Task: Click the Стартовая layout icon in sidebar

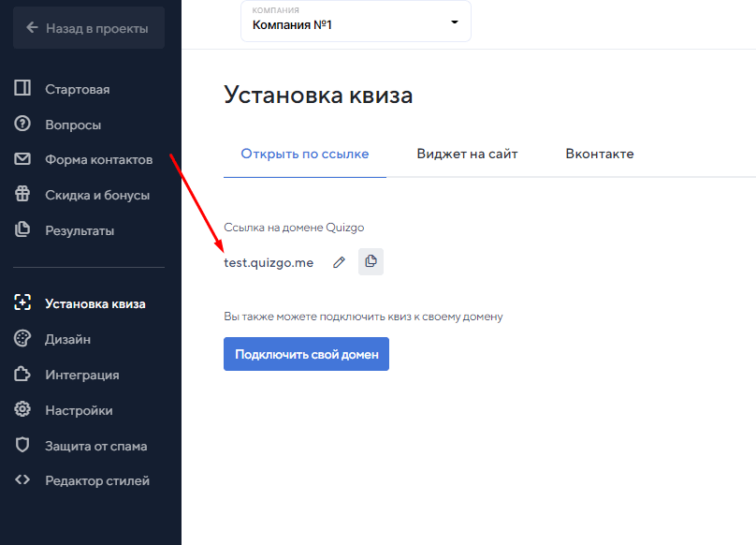Action: (22, 89)
